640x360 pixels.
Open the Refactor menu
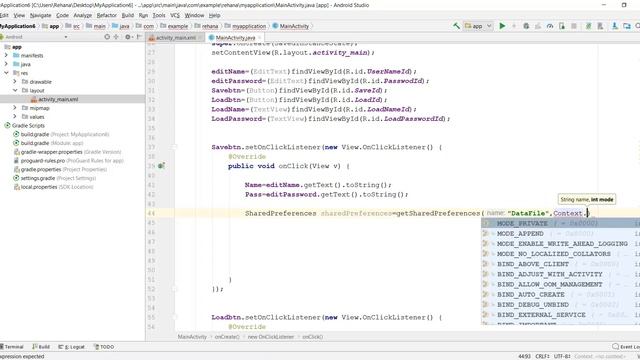pyautogui.click(x=107, y=15)
